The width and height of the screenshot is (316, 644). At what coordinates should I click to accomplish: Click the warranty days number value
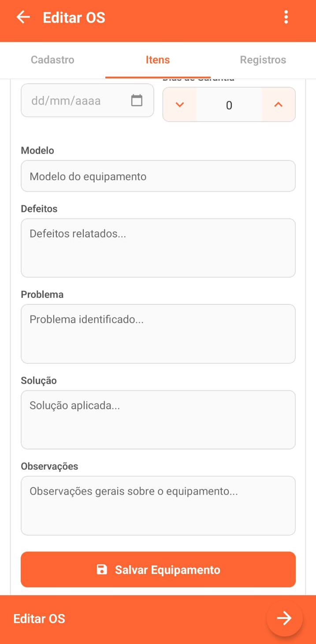click(229, 105)
